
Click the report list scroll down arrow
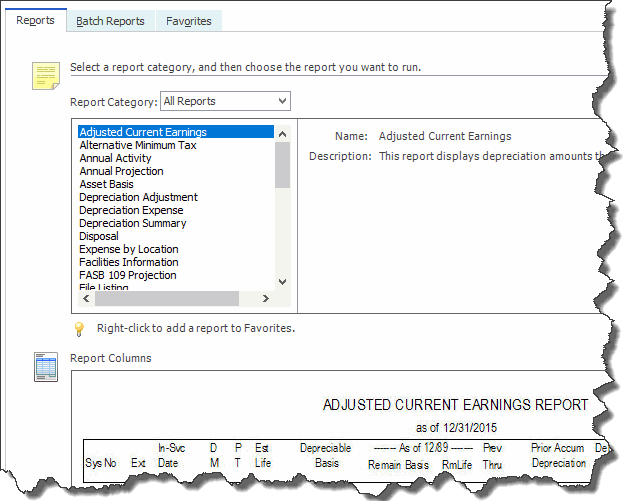282,282
